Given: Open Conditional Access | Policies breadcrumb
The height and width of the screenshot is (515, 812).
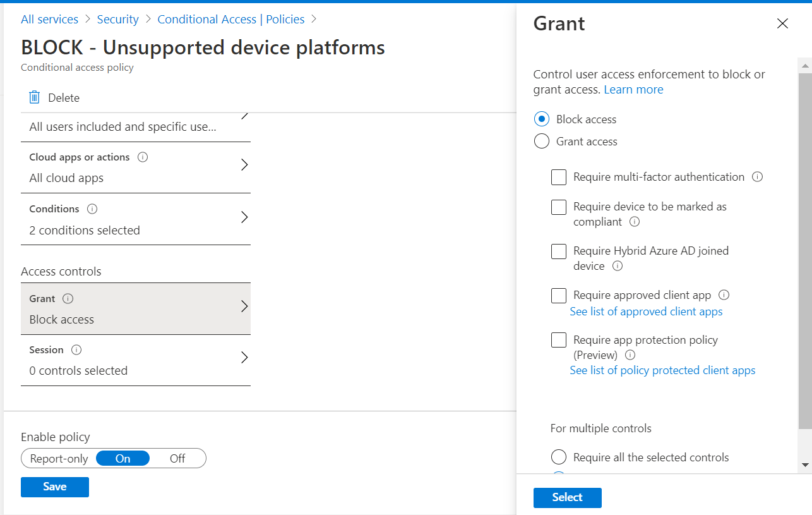Looking at the screenshot, I should [231, 20].
